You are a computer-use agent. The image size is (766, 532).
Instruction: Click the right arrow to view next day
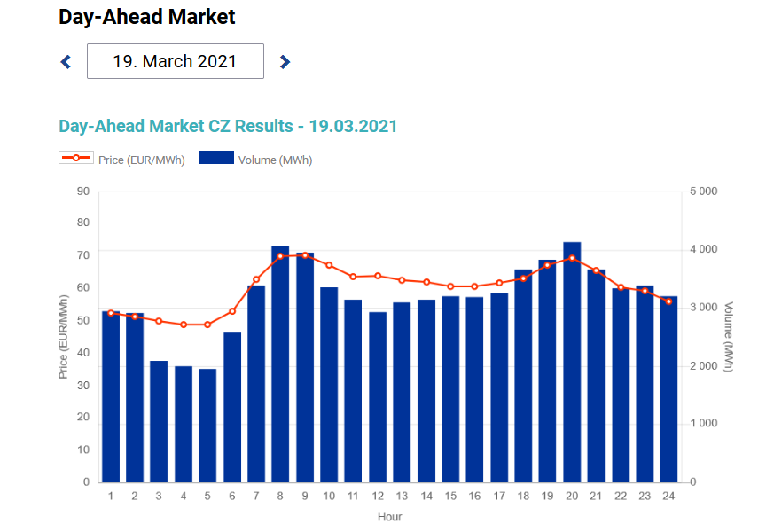click(285, 60)
